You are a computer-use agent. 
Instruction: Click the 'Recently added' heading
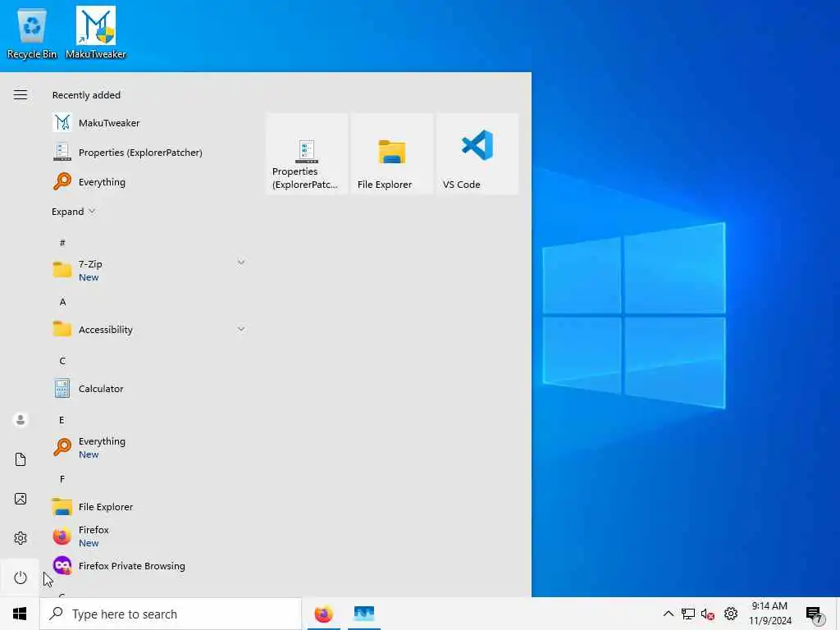coord(86,95)
